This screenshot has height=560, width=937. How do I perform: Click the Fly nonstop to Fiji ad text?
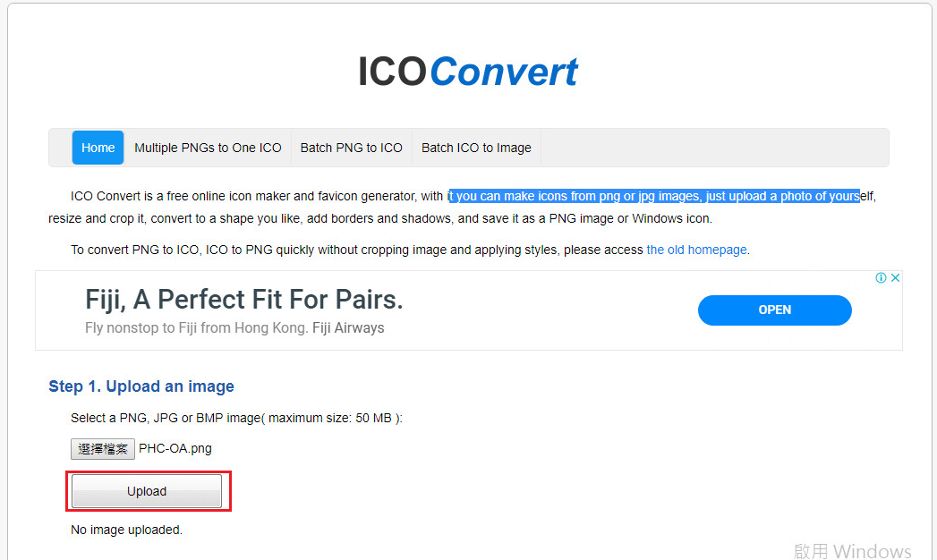click(x=234, y=327)
